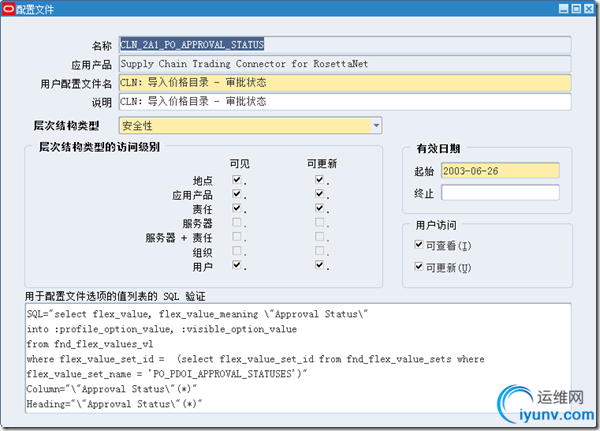600x431 pixels.
Task: Click the Column="\"Approval Status\"(*)" line
Action: point(111,389)
